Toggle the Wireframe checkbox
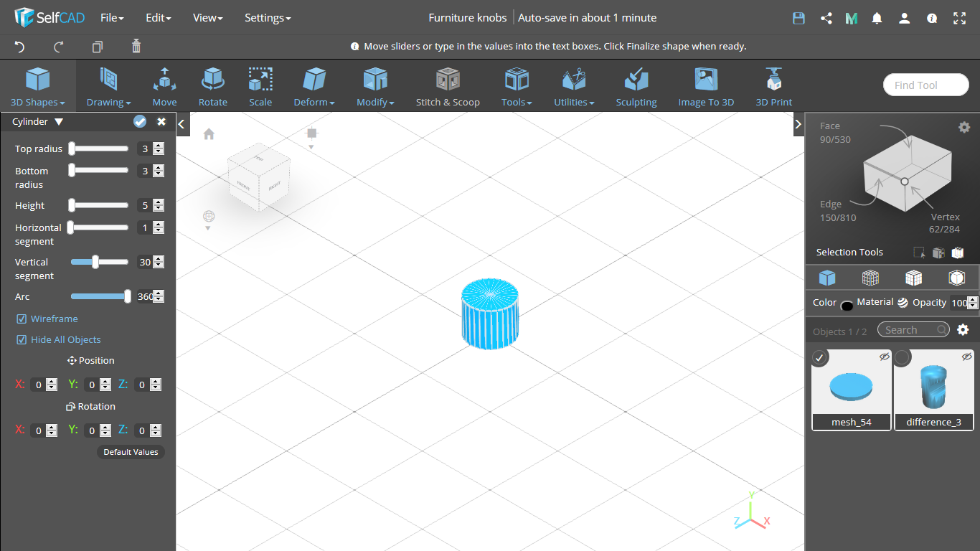 pos(22,319)
